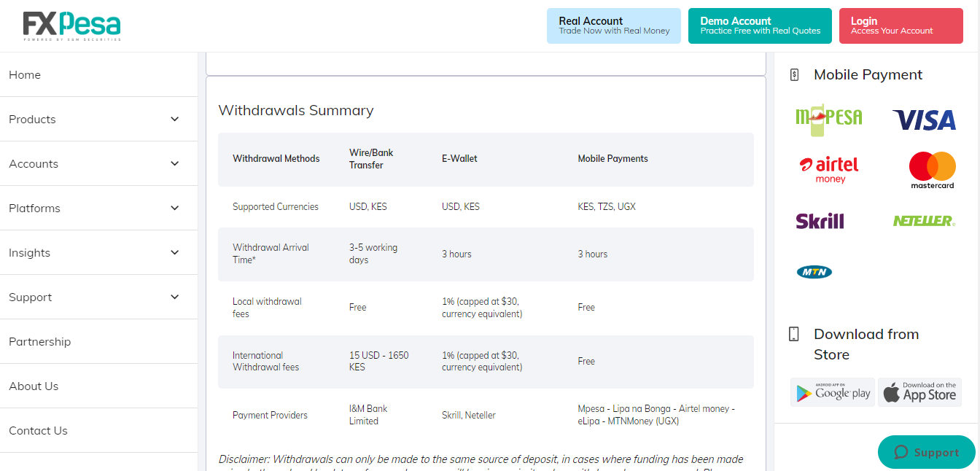Screen dimensions: 980x471
Task: Open the Accounts sidebar item
Action: pos(98,163)
